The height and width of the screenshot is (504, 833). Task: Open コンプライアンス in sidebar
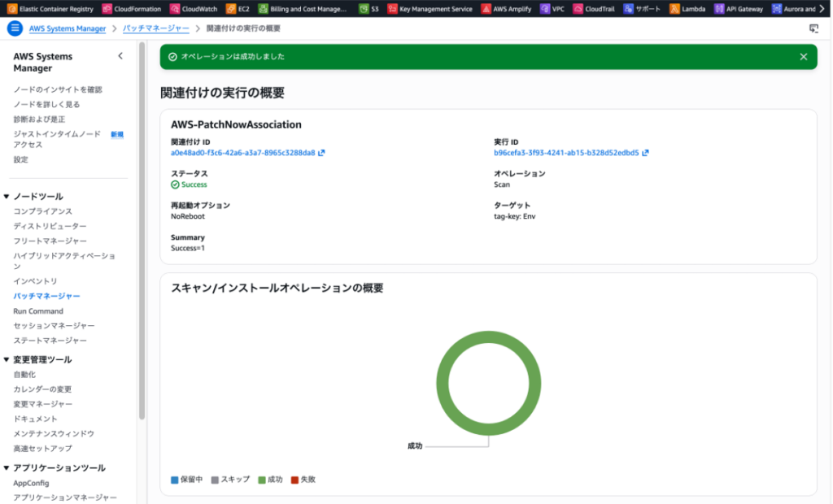42,211
